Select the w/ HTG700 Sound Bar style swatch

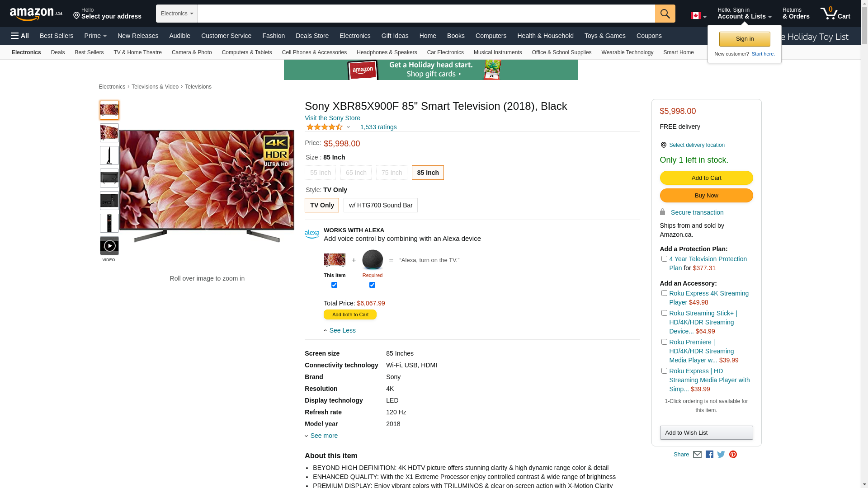(x=380, y=205)
